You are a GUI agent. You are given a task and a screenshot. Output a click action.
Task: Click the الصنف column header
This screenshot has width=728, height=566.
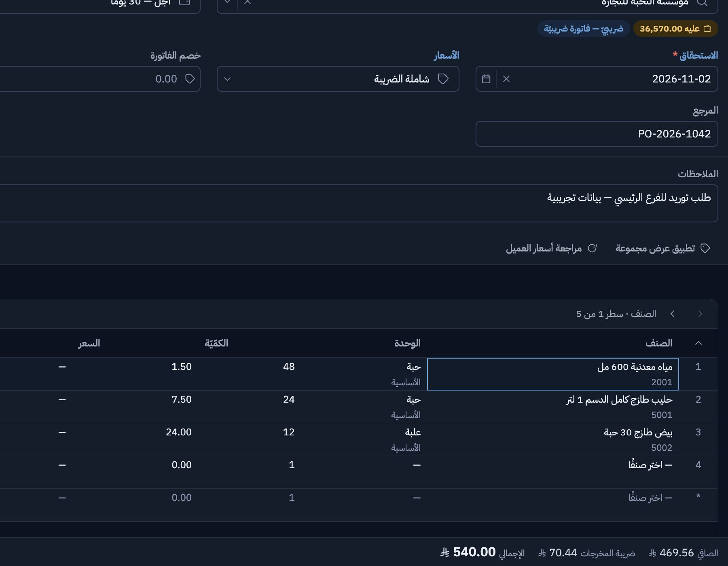point(659,343)
